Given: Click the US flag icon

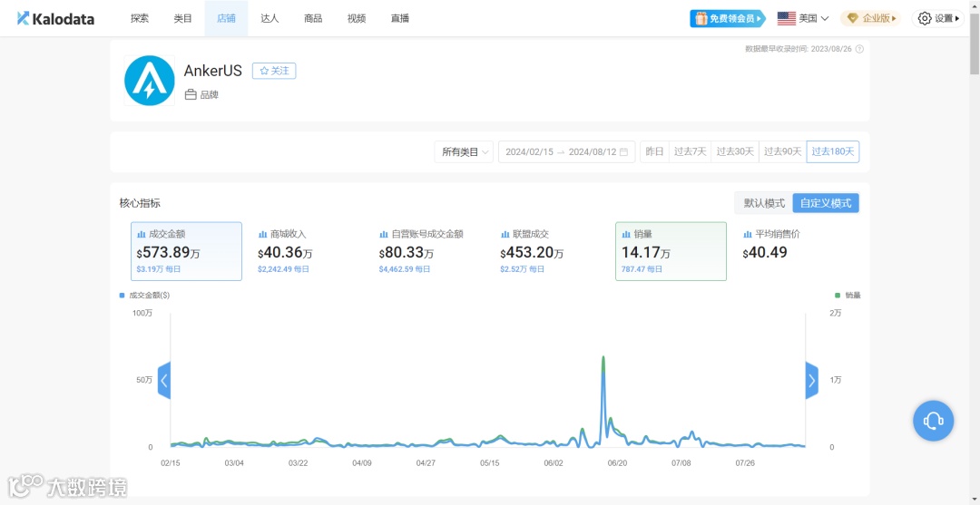Looking at the screenshot, I should click(x=786, y=19).
